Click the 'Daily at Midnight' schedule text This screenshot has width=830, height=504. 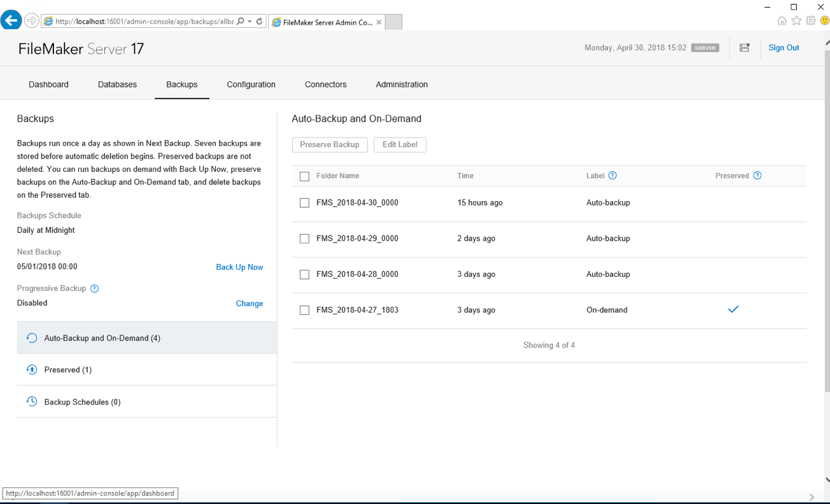tap(46, 230)
